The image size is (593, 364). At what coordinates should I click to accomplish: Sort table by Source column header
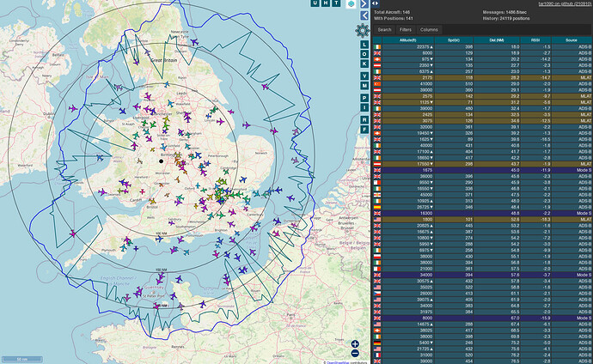click(x=571, y=40)
